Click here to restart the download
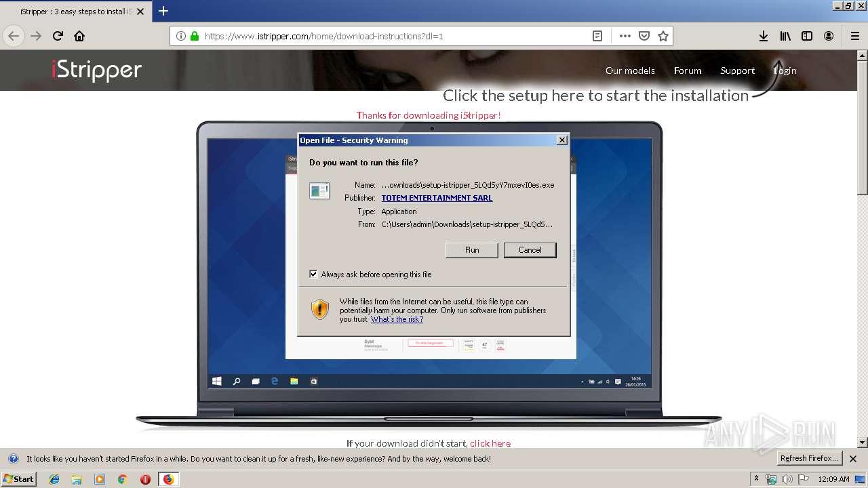868x488 pixels. tap(490, 443)
